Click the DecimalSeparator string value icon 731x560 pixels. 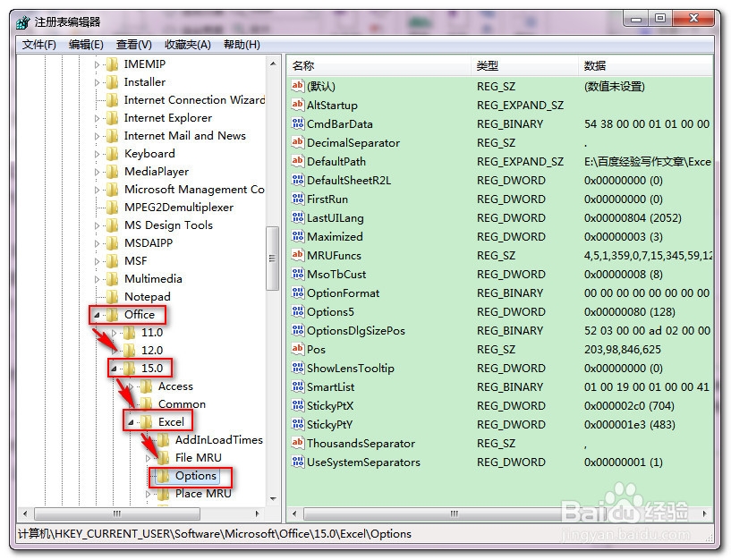[x=297, y=142]
